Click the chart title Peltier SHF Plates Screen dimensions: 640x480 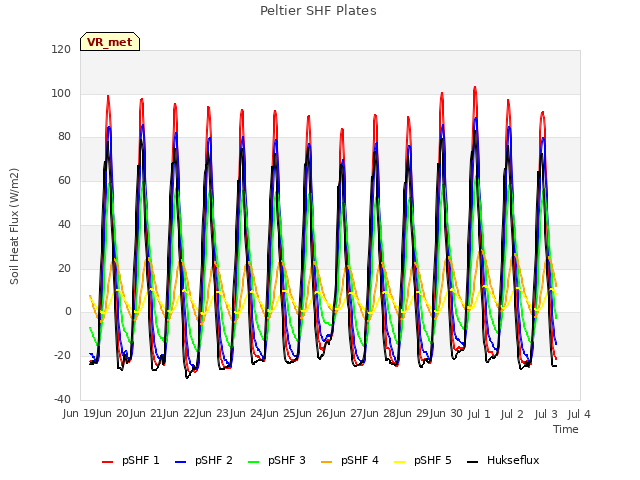click(318, 11)
